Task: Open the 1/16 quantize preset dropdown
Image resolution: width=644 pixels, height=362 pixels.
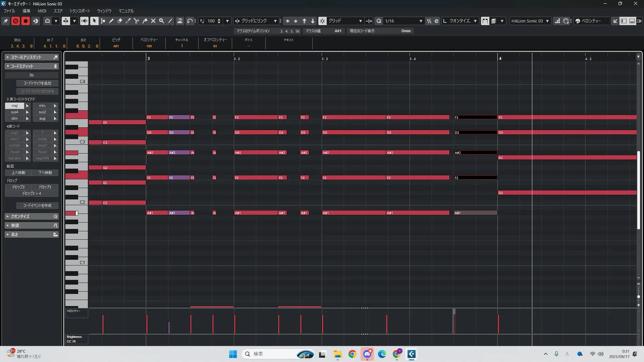Action: pos(421,21)
